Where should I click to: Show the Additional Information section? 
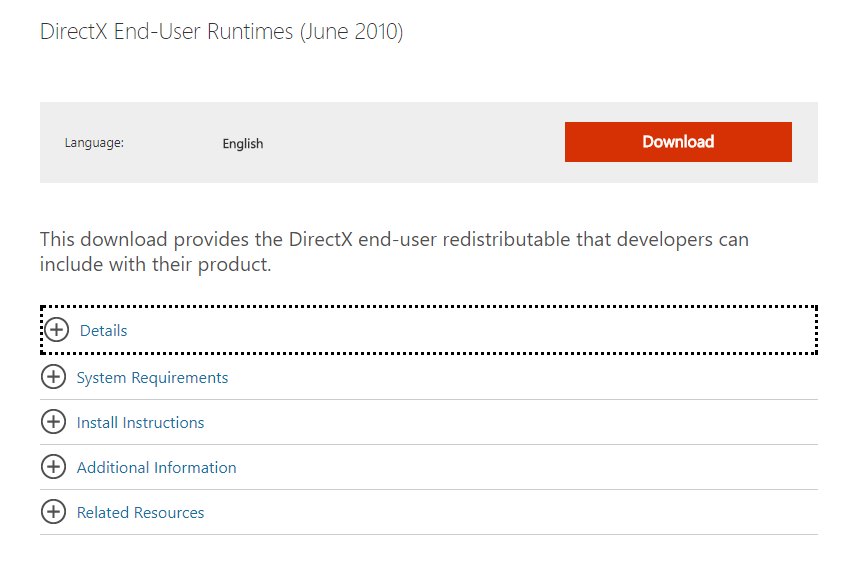coord(156,467)
